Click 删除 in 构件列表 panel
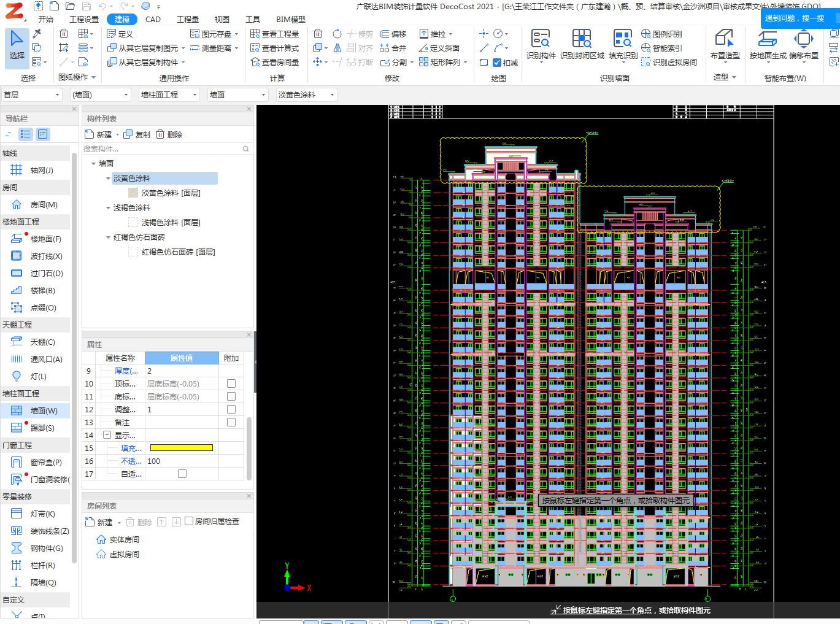The image size is (840, 624). click(169, 134)
